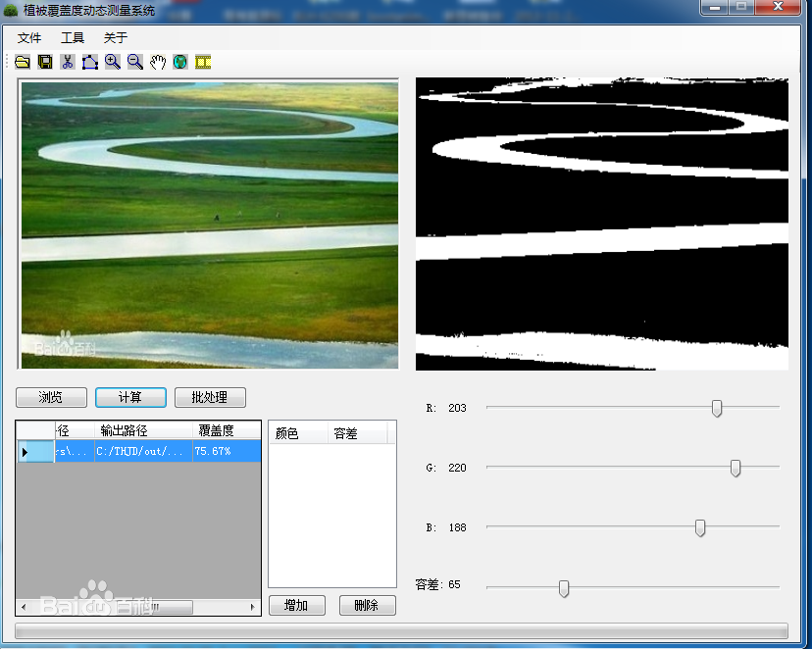Click the 容差 tolerance slider handle
812x649 pixels.
[564, 587]
